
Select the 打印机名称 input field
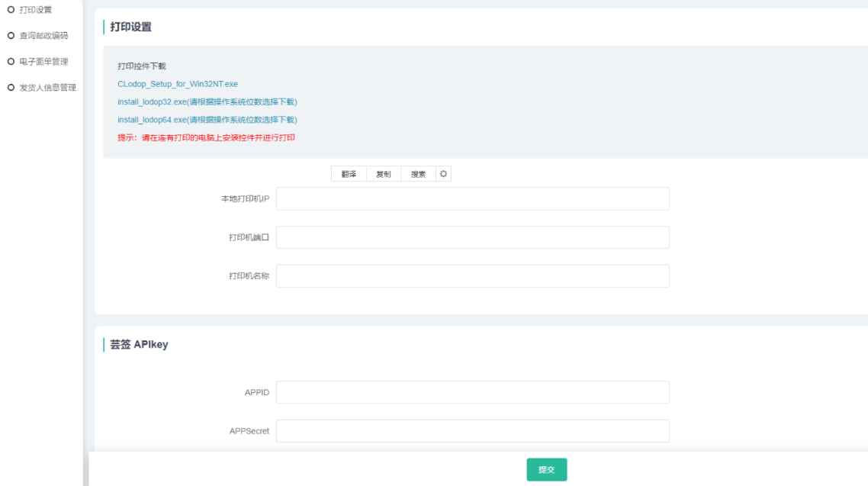pyautogui.click(x=472, y=276)
